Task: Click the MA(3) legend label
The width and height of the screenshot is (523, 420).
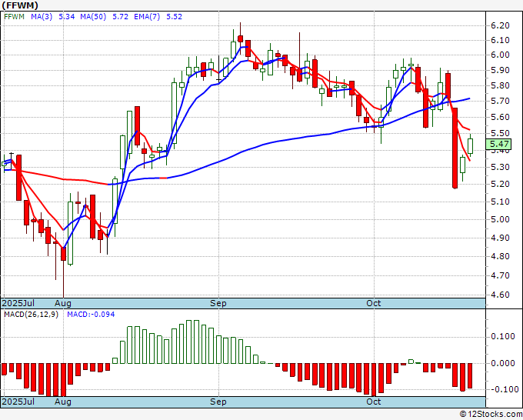Action: coord(42,17)
